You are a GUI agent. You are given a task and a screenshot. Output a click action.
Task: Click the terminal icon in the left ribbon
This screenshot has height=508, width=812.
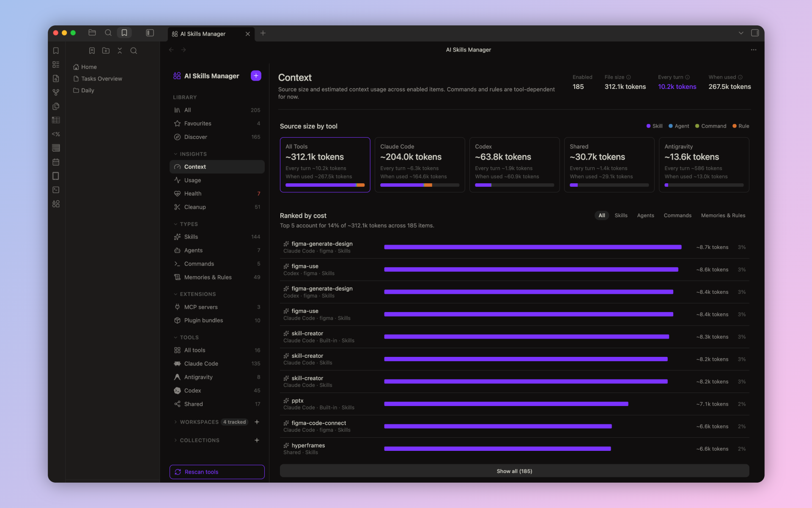56,190
